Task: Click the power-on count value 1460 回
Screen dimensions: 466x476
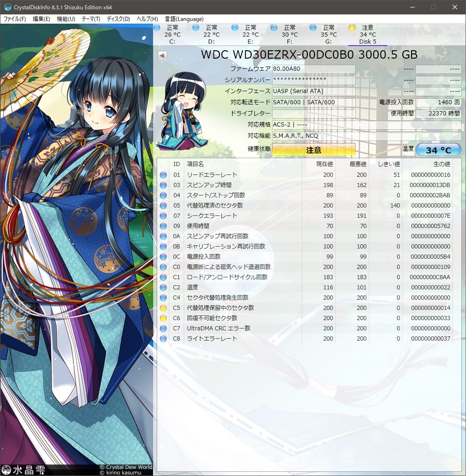Action: tap(439, 102)
